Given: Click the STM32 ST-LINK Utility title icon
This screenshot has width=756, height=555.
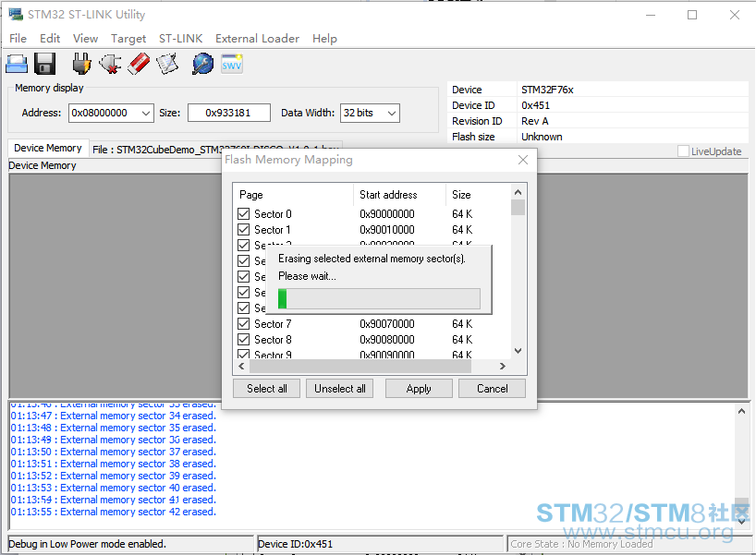Looking at the screenshot, I should [x=16, y=14].
